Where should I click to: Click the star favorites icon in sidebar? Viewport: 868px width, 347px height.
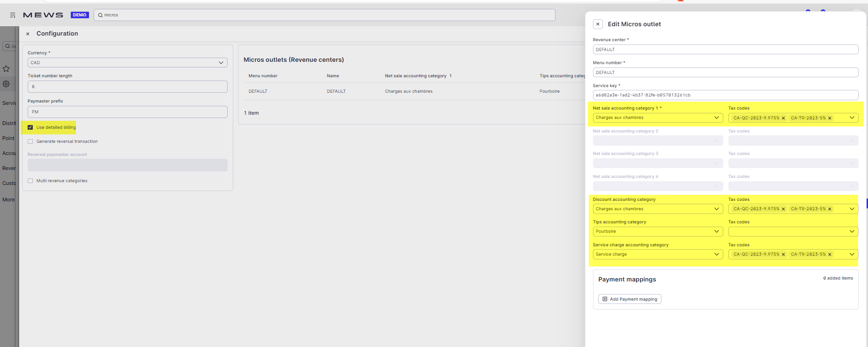pyautogui.click(x=6, y=69)
